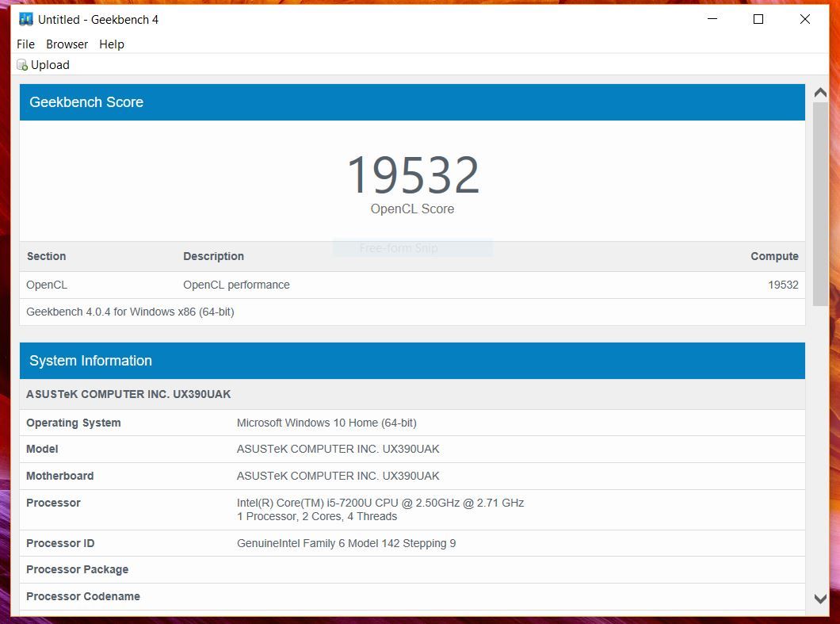This screenshot has width=840, height=624.
Task: Open the Browser menu
Action: pyautogui.click(x=67, y=44)
